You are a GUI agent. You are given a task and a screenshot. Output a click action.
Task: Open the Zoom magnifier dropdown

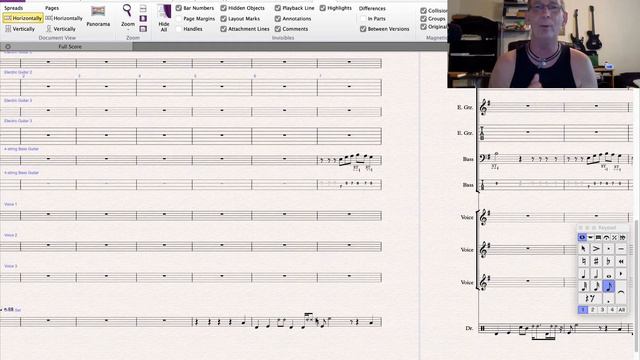[127, 16]
